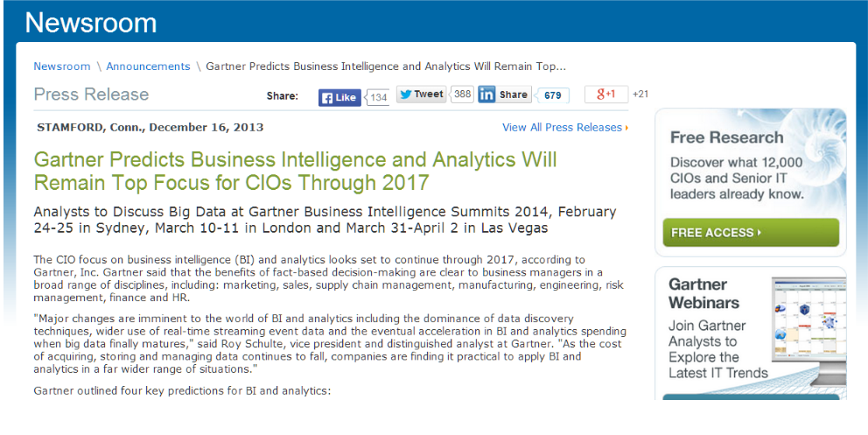The image size is (868, 435).
Task: Open the Tweet count bubble showing 388
Action: [463, 95]
